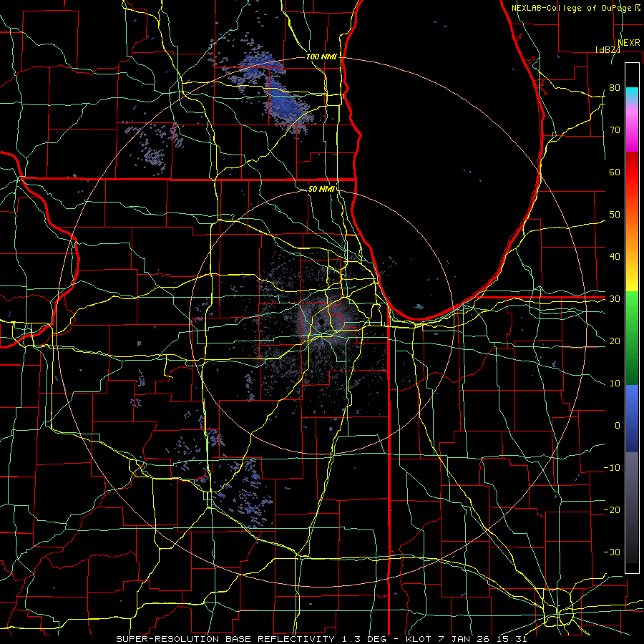The height and width of the screenshot is (644, 644).
Task: Click the 20 value on the dBZ scale
Action: point(615,341)
